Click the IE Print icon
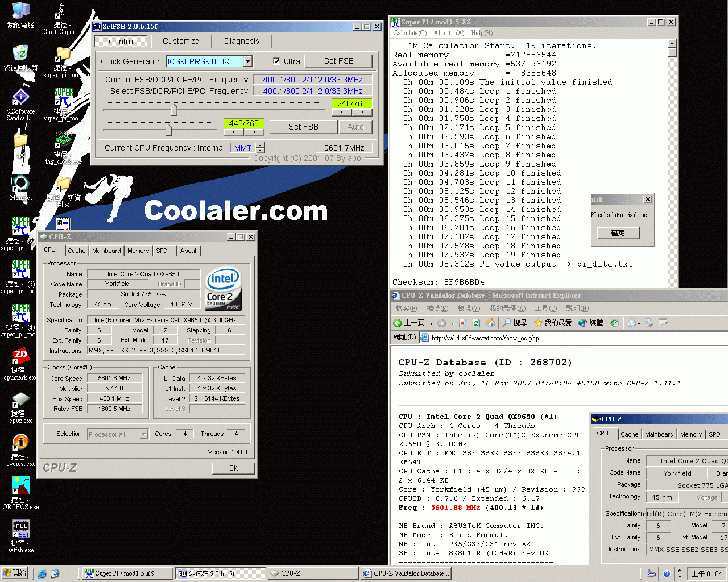This screenshot has height=582, width=728. click(x=649, y=323)
